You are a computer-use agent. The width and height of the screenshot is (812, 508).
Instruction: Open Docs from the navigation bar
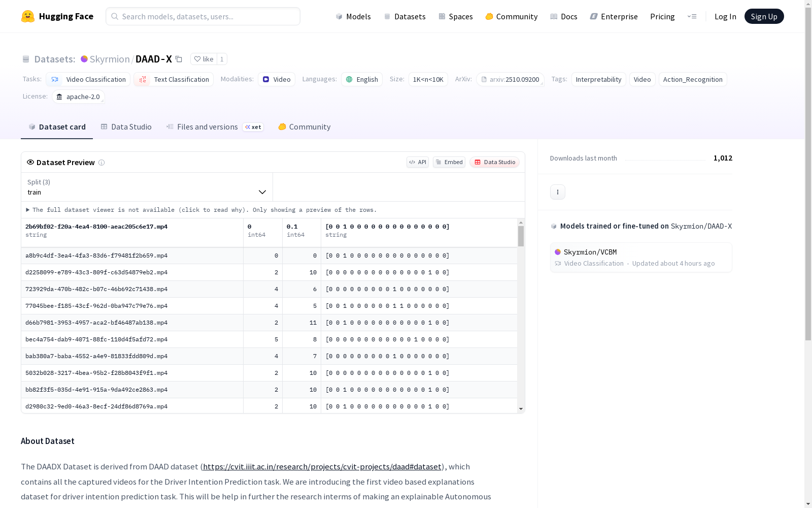tap(564, 16)
